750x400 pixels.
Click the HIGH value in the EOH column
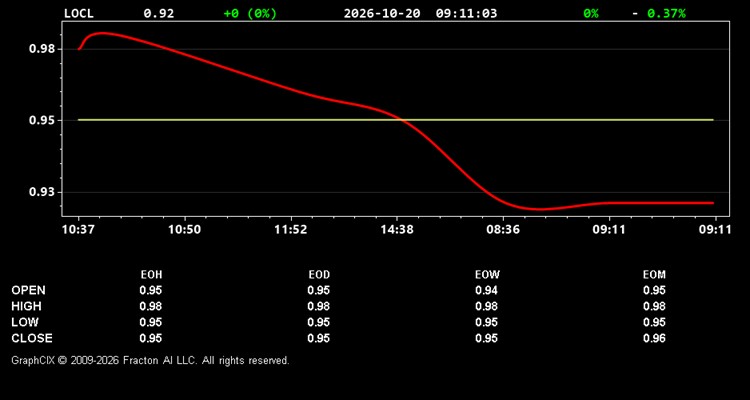tap(151, 306)
